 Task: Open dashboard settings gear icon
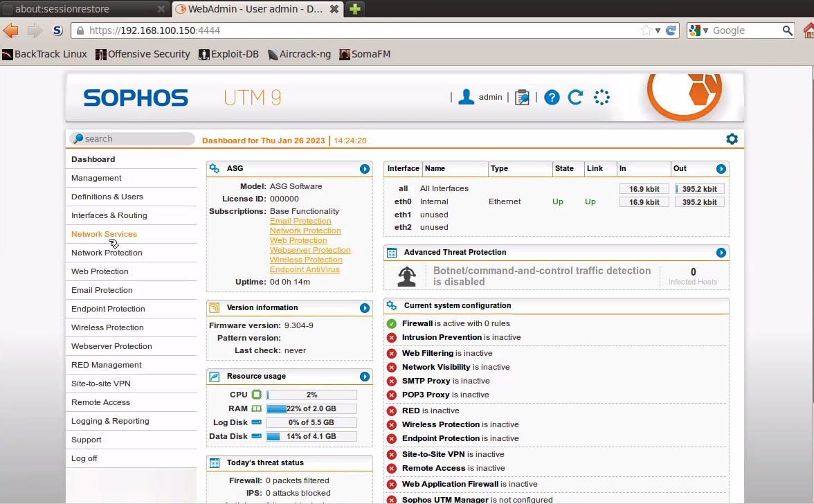click(732, 138)
